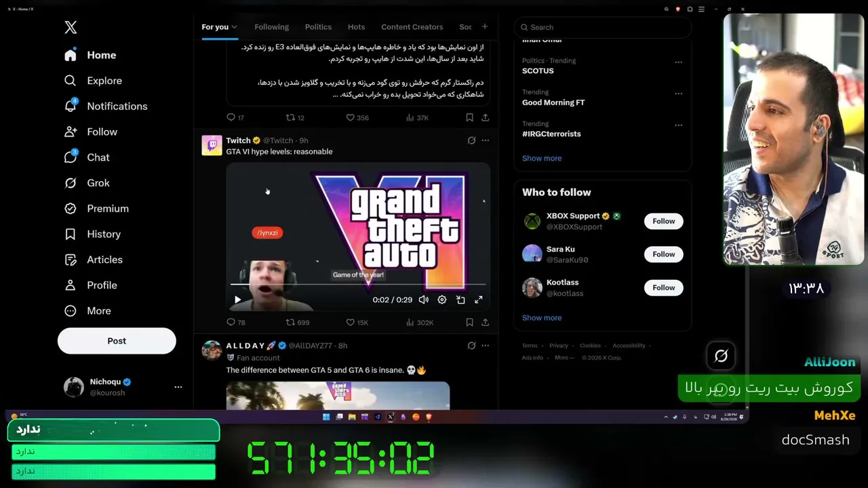The image size is (868, 488).
Task: Seek along the GTA VI video progress bar
Action: coord(358,285)
